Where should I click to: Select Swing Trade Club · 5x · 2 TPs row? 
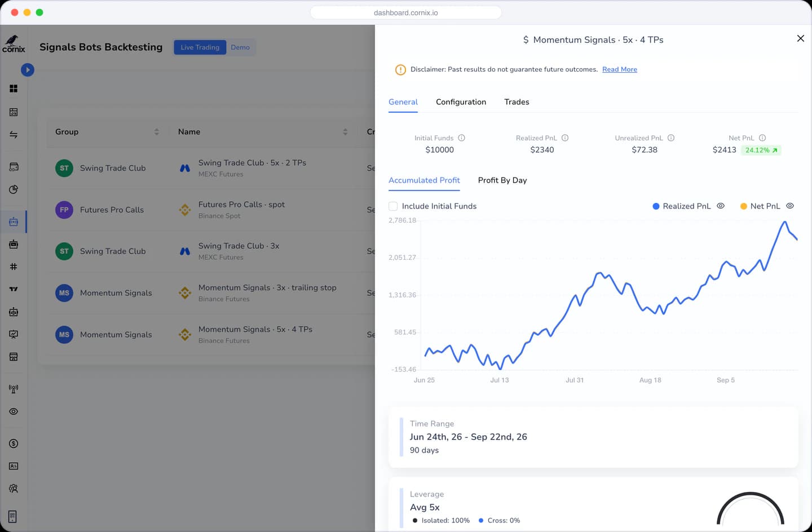tap(211, 168)
